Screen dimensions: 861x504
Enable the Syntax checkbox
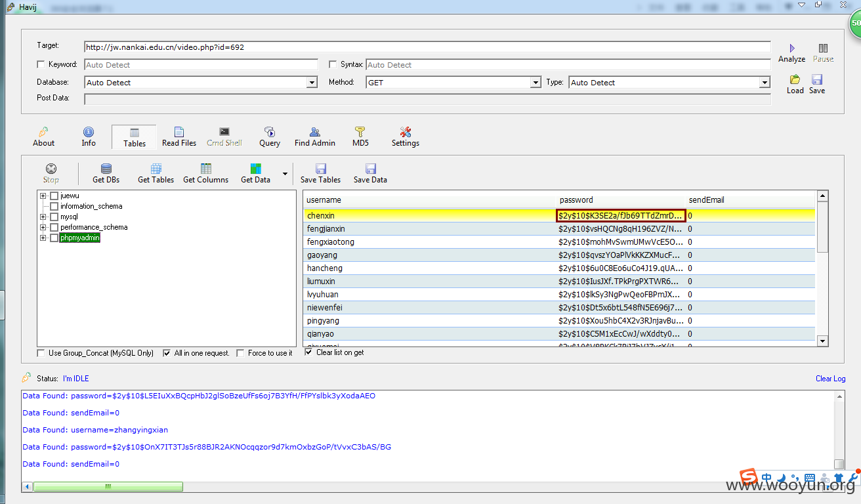[333, 64]
